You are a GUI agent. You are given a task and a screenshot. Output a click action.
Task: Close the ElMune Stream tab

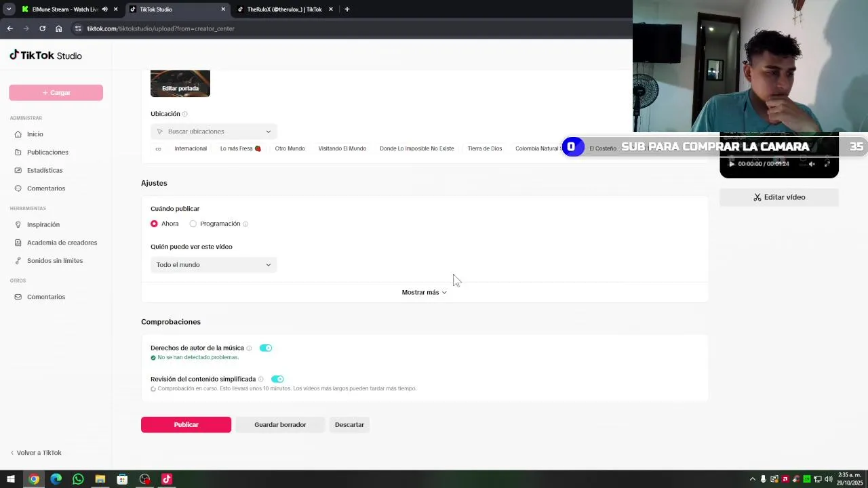(x=115, y=9)
